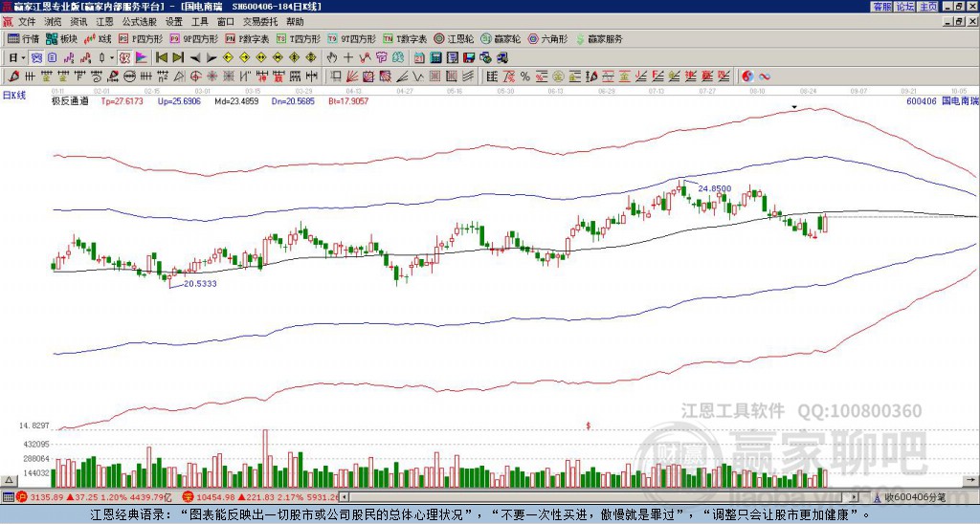Select the zigzag wave line tool
Screen dimensions: 980x524
[x=418, y=76]
